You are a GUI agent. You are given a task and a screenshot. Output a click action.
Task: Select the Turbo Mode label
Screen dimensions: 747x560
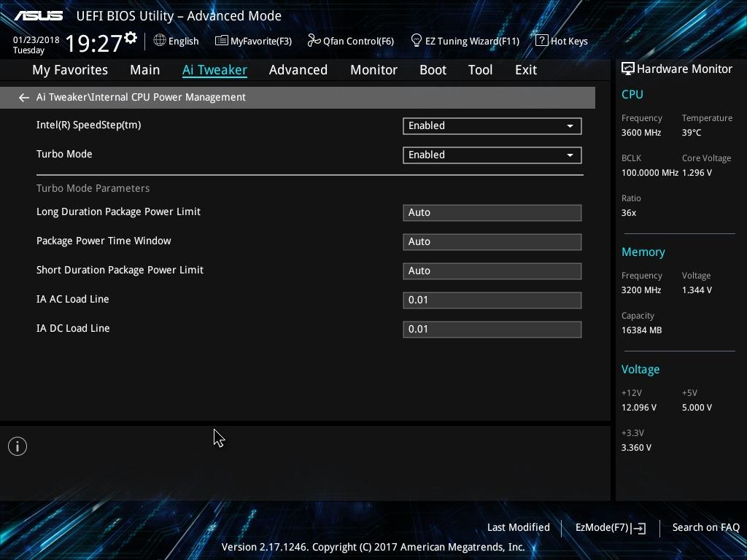[x=64, y=155]
